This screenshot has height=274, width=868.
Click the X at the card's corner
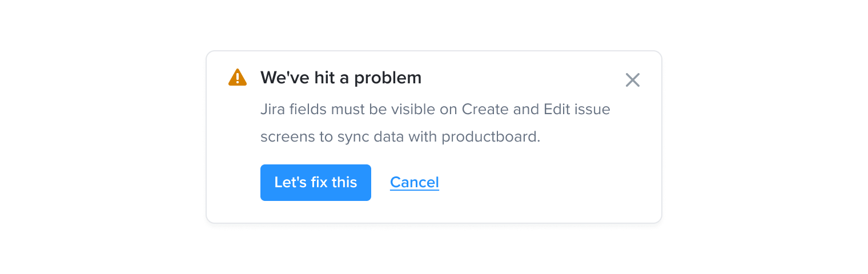point(633,80)
